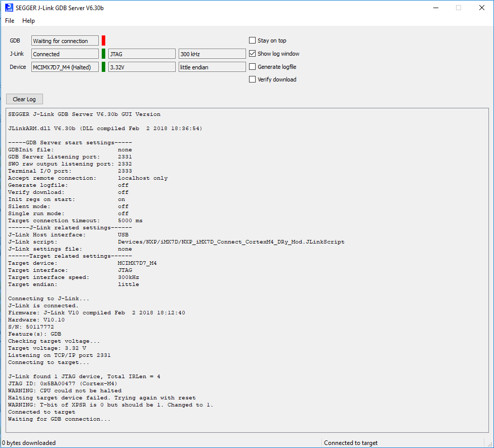Click the 'JTAG ID: 0x5BA00477 (Cortex-M4)' log line

click(x=63, y=384)
